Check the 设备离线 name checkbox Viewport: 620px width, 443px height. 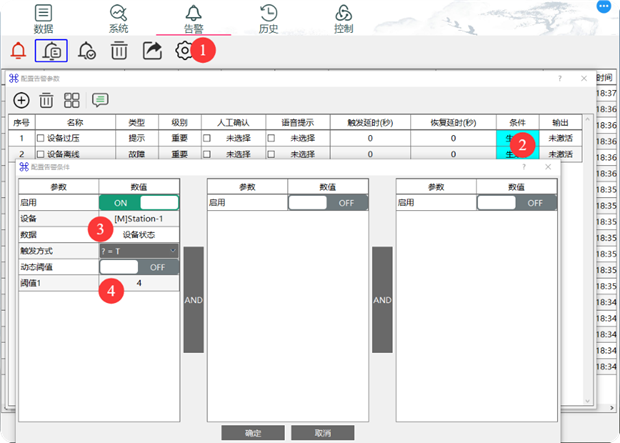pos(40,154)
